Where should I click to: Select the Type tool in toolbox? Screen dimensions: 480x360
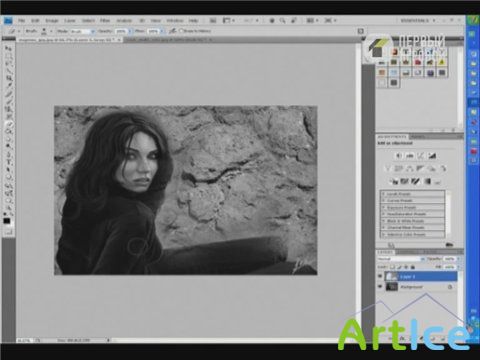[x=10, y=163]
